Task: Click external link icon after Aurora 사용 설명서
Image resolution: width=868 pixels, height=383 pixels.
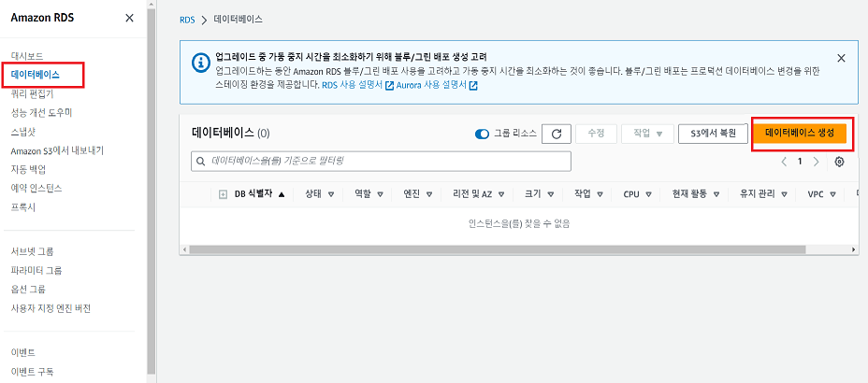Action: coord(472,86)
